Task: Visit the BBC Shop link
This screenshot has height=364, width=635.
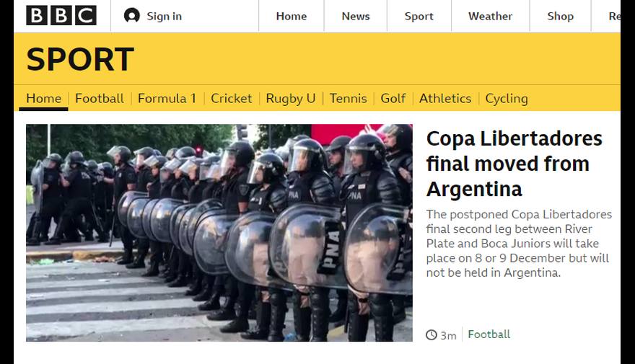Action: [x=560, y=16]
